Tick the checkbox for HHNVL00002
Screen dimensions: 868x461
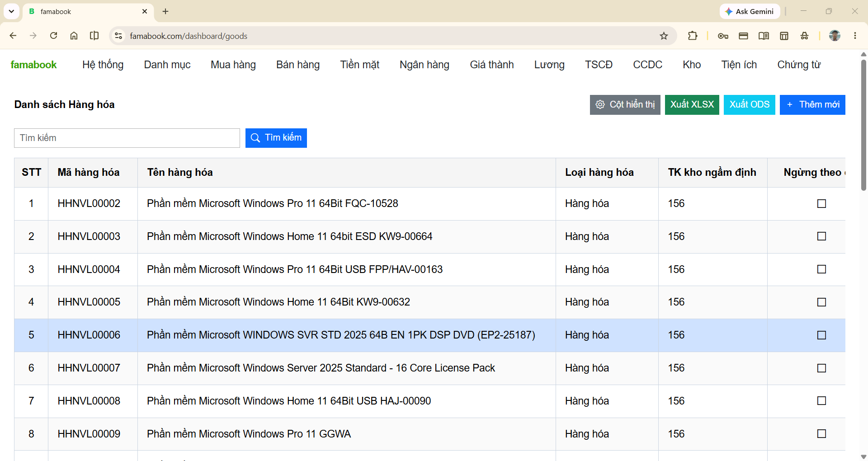click(x=821, y=204)
